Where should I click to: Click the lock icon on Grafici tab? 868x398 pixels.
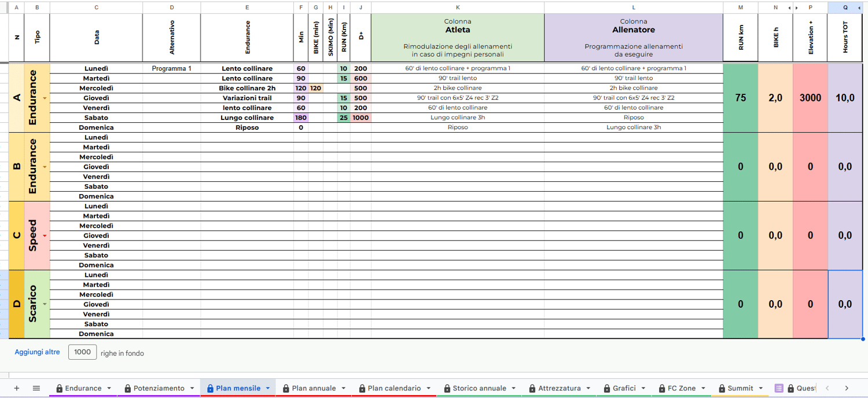pyautogui.click(x=606, y=388)
